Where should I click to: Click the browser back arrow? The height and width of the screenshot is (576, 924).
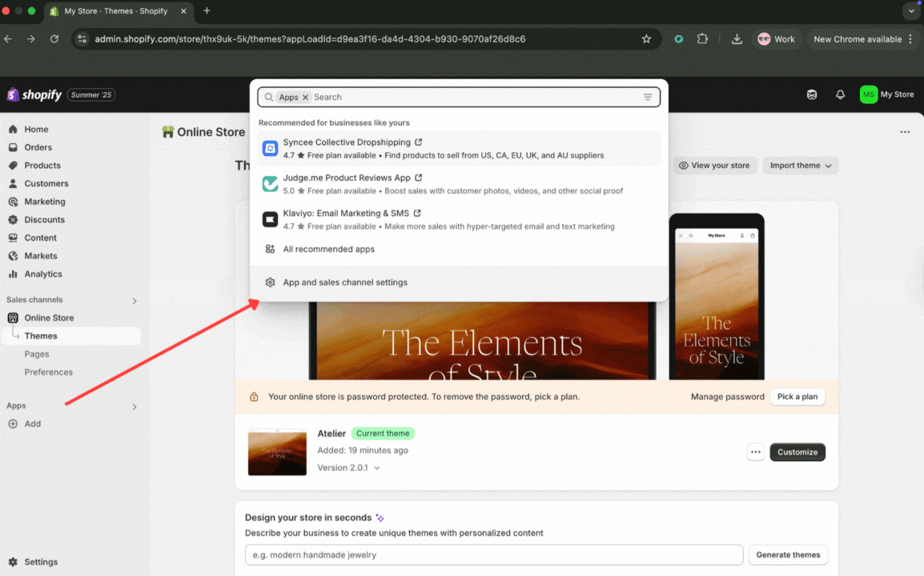pyautogui.click(x=8, y=39)
